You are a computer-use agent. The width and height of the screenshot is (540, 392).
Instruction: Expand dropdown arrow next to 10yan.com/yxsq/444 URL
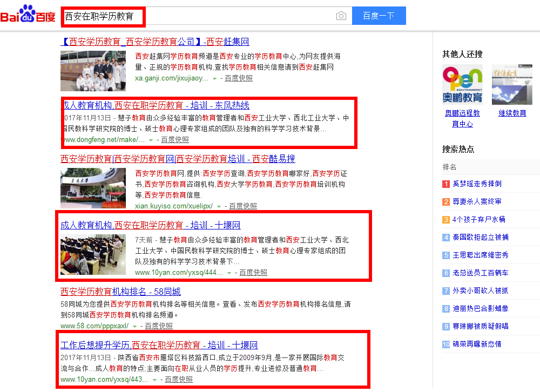pos(230,273)
